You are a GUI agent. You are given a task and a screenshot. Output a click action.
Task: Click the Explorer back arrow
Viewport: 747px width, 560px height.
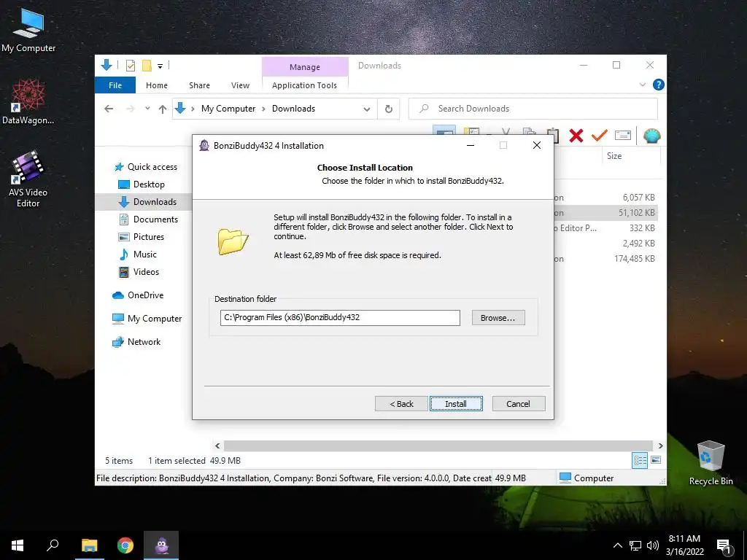(109, 109)
